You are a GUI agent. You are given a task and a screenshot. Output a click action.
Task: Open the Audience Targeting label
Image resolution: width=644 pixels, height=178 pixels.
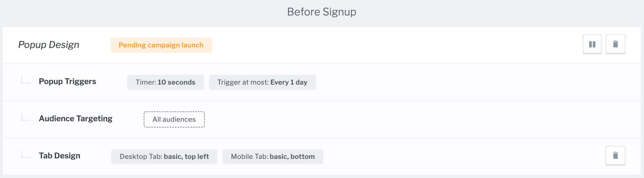(76, 119)
